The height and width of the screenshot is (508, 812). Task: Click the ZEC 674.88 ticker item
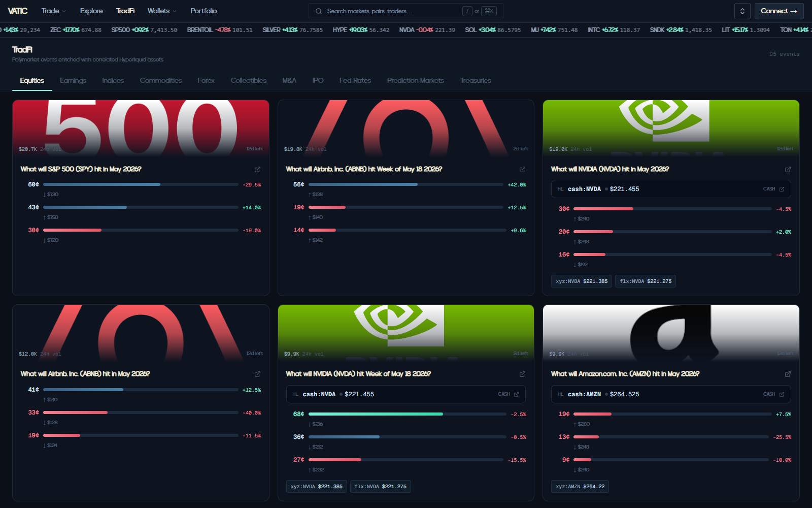coord(76,30)
